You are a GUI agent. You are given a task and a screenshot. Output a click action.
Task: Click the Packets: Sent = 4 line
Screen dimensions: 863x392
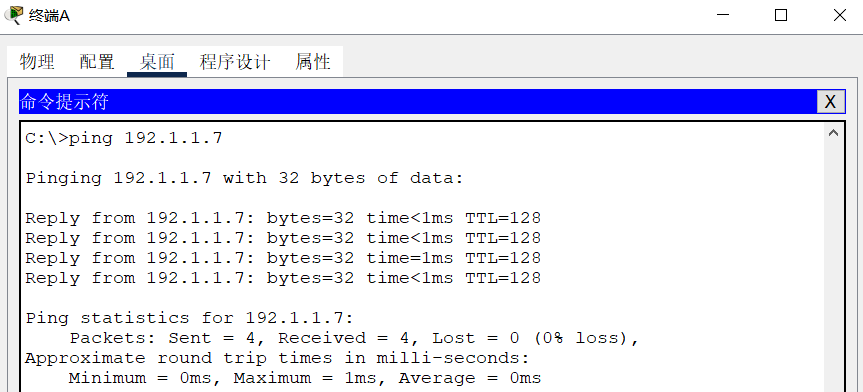tap(354, 337)
